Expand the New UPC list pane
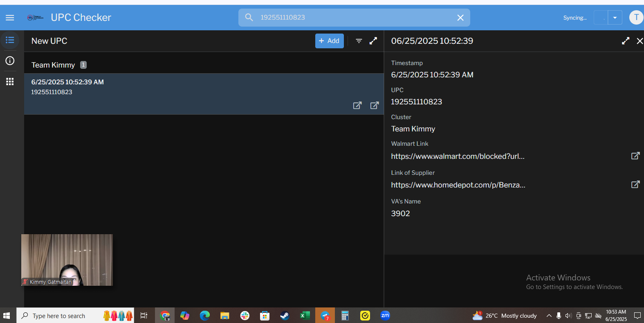Screen dimensions: 644x323 click(x=373, y=41)
